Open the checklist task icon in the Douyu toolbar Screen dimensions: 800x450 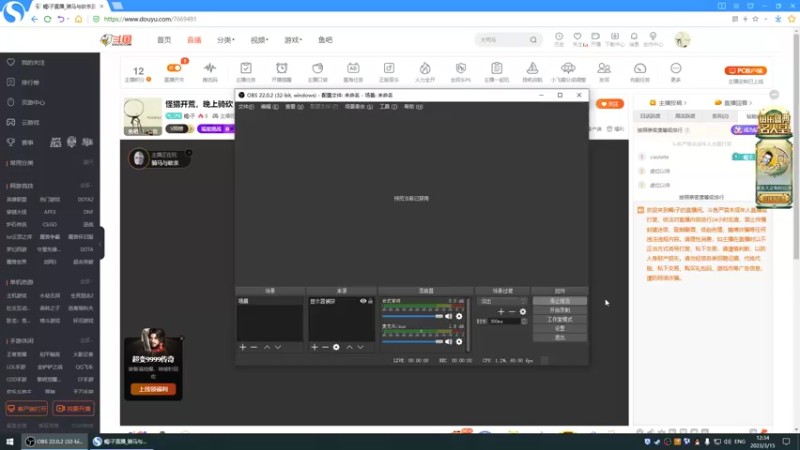[246, 68]
